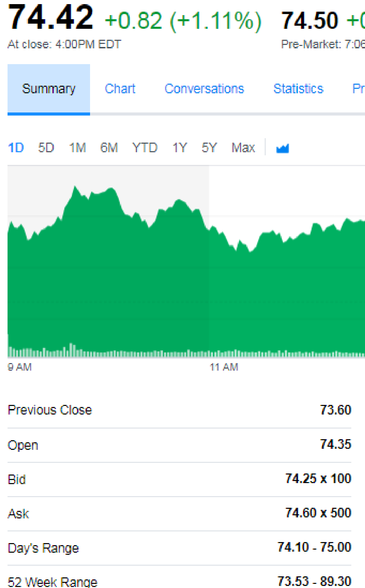Open the Conversations tab

pyautogui.click(x=204, y=89)
